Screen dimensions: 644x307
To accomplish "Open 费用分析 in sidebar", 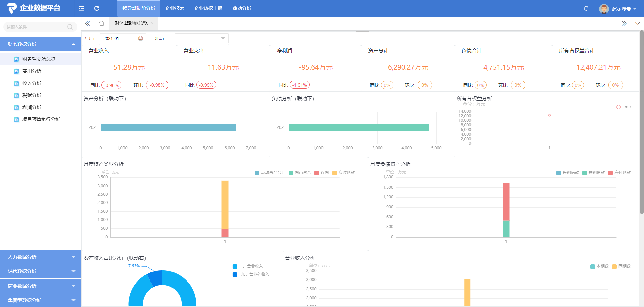I will 40,71.
